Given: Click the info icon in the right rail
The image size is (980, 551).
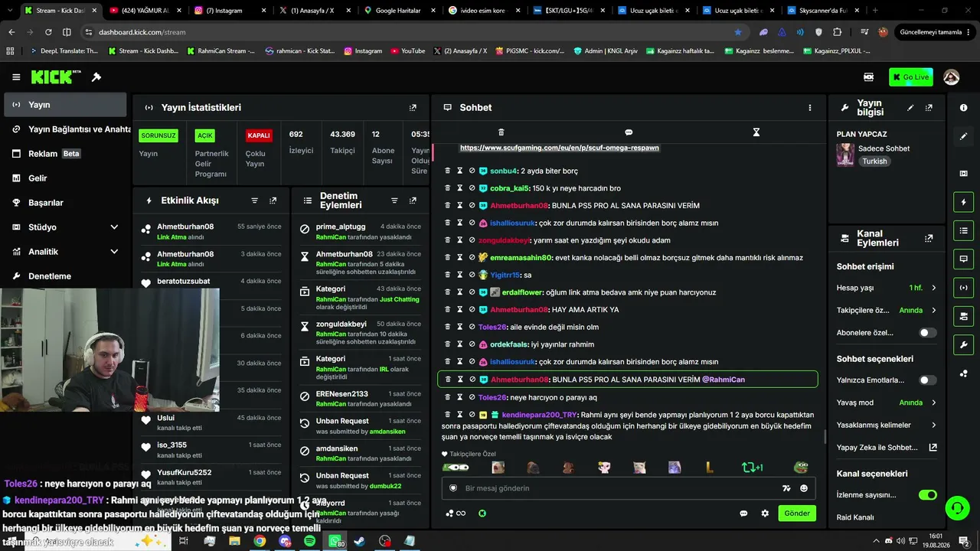Looking at the screenshot, I should 963,108.
